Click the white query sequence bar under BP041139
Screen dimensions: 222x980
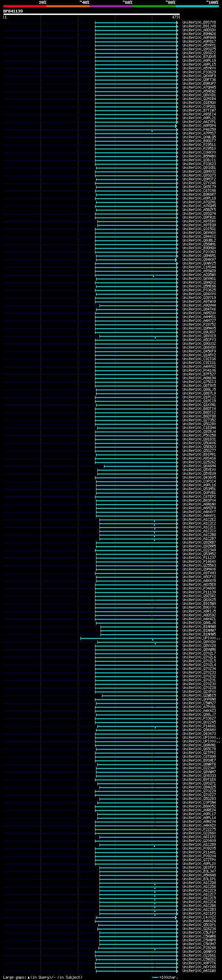(x=92, y=14)
